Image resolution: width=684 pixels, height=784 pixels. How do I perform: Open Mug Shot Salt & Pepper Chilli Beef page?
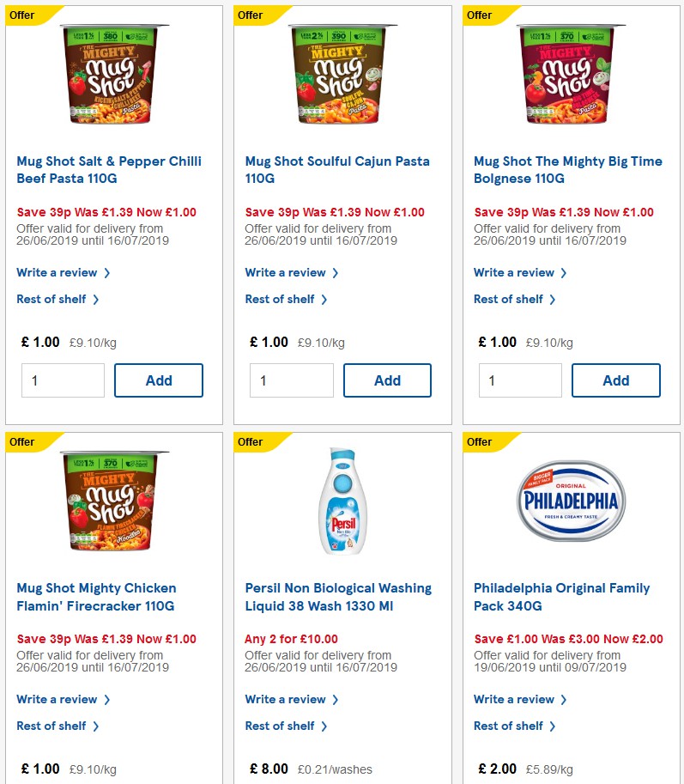[109, 169]
